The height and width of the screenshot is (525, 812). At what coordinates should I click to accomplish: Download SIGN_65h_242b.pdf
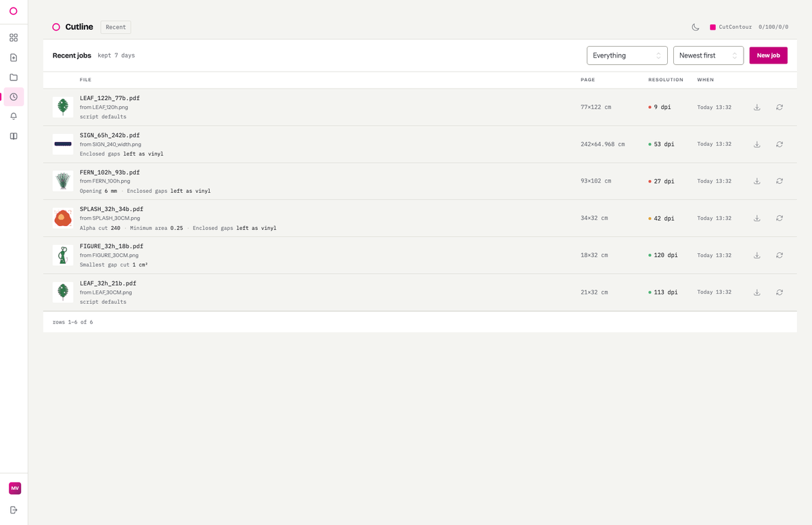[757, 144]
